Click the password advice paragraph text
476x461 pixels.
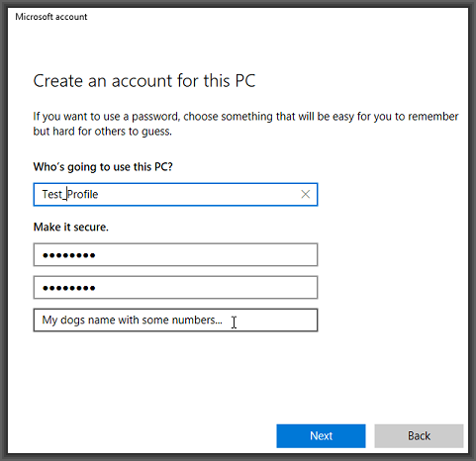(245, 124)
